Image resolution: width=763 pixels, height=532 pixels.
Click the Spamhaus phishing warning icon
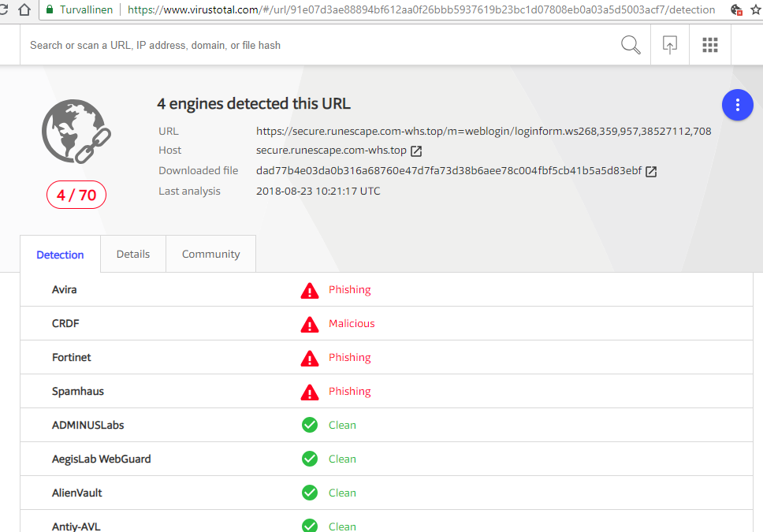pos(310,392)
